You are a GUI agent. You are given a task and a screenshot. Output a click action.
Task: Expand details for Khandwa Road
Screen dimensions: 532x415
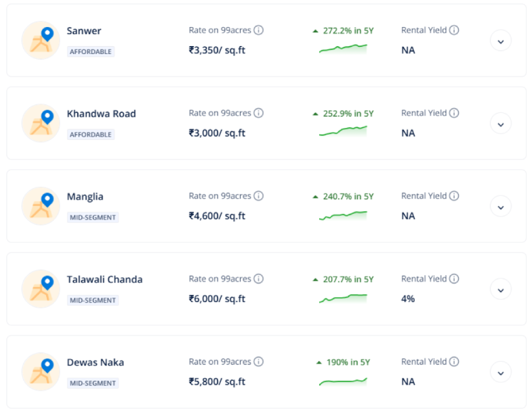500,123
